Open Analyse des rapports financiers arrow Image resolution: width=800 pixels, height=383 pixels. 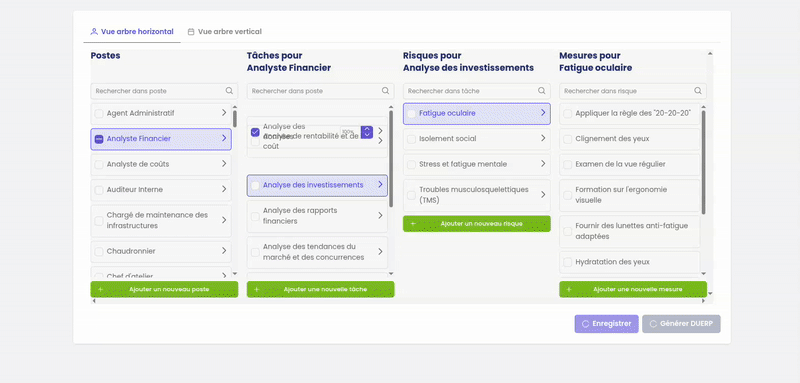[380, 216]
